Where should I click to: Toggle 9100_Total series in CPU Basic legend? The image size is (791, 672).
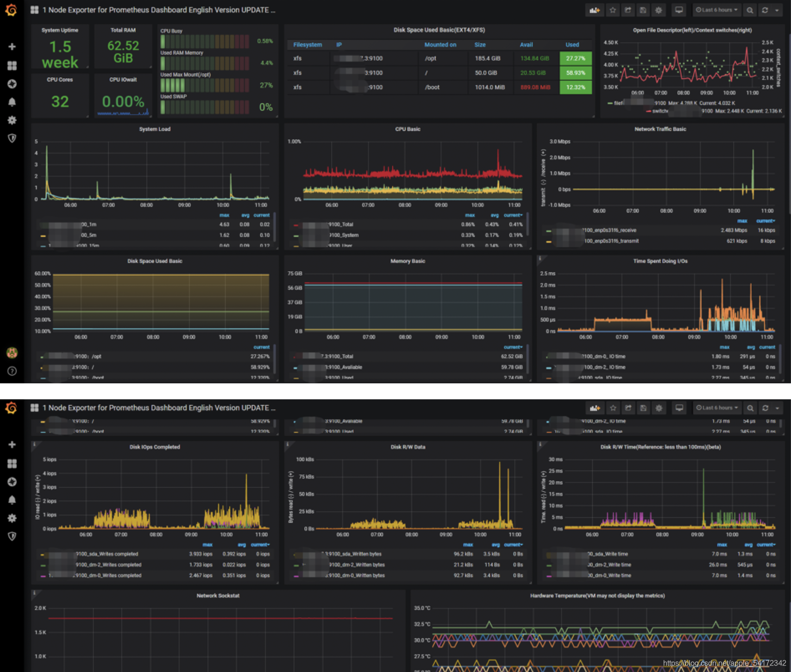340,224
